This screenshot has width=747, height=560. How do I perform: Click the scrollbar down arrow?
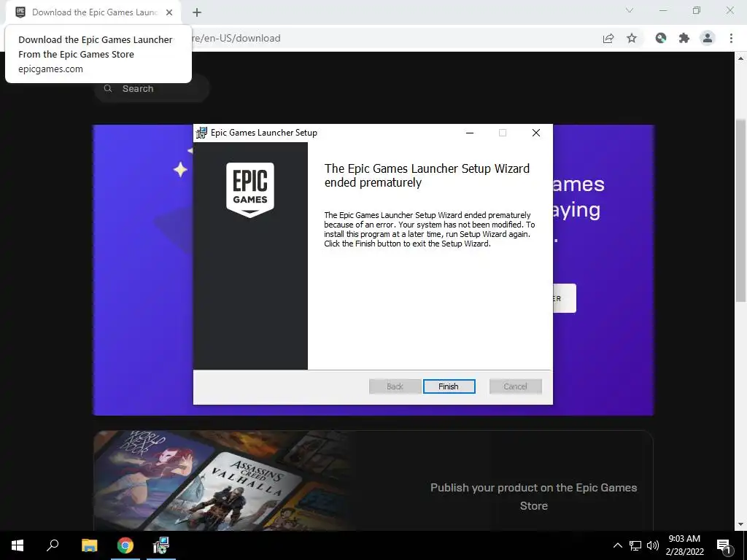[x=740, y=524]
